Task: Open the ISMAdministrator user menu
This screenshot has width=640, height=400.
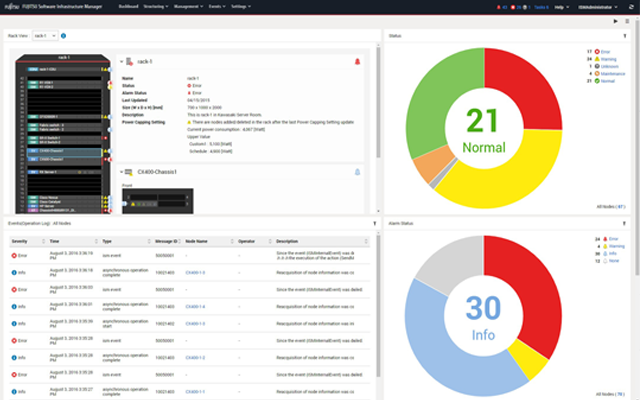Action: point(598,7)
